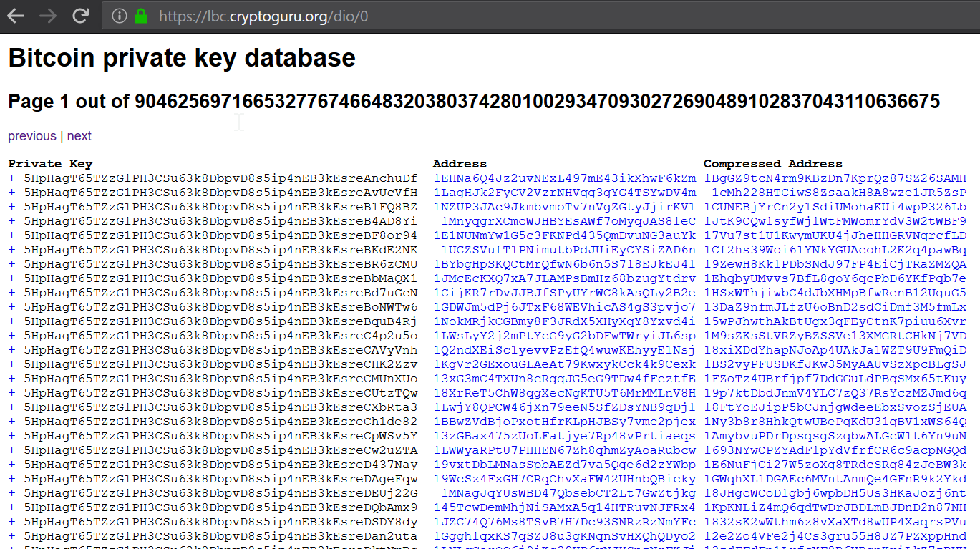Open compressed address starting 1832sK2wWthm
Image resolution: width=980 pixels, height=549 pixels.
click(x=835, y=522)
